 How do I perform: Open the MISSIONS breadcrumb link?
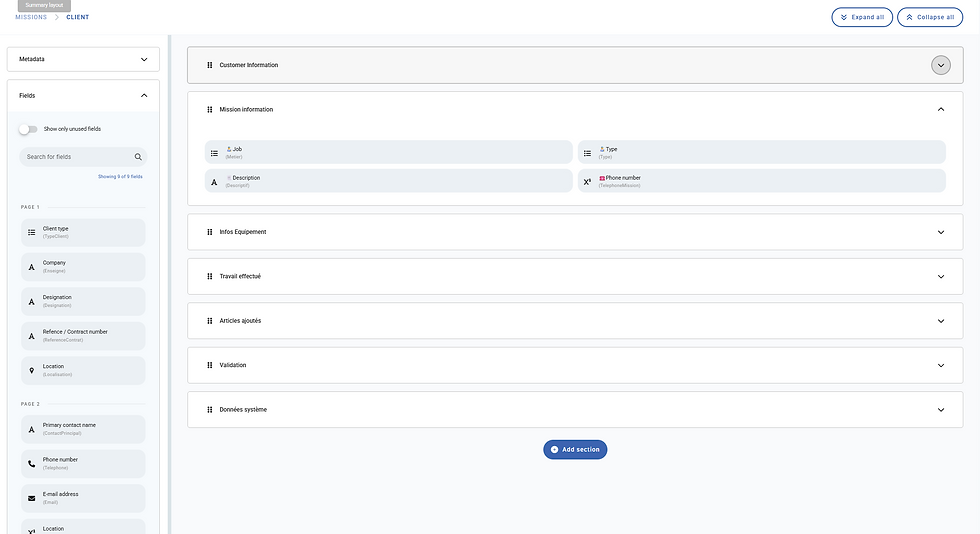tap(31, 18)
